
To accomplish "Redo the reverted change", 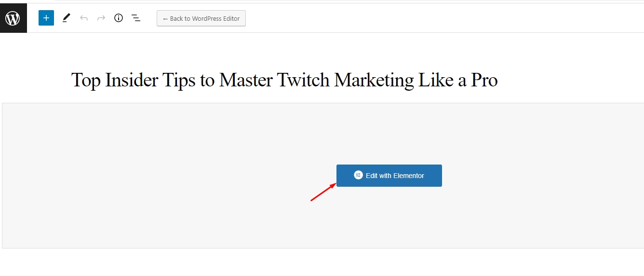I will [101, 18].
